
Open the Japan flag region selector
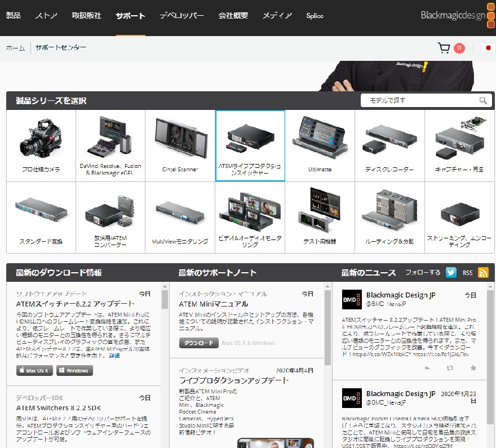(x=488, y=48)
